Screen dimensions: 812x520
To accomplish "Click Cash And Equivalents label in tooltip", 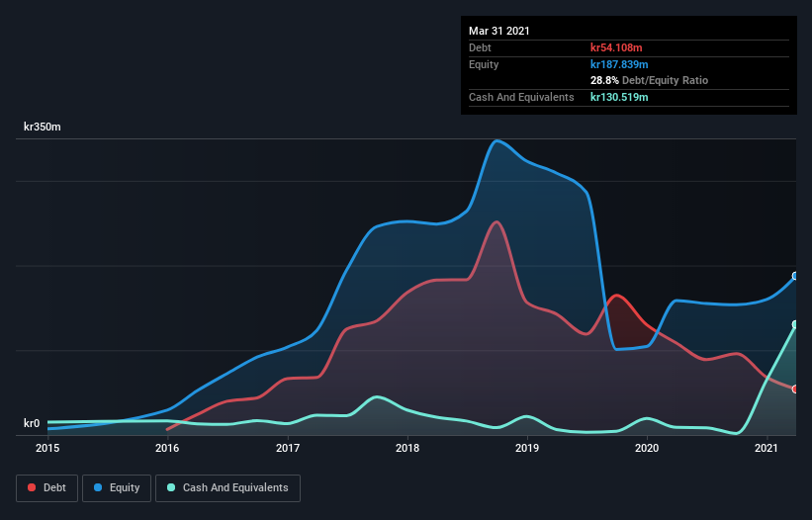I will point(521,97).
